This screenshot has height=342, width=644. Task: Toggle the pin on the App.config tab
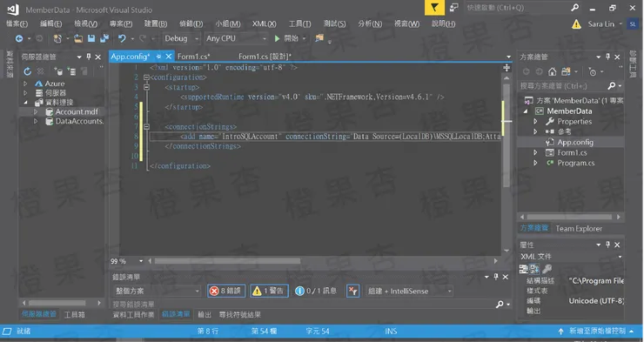point(158,57)
